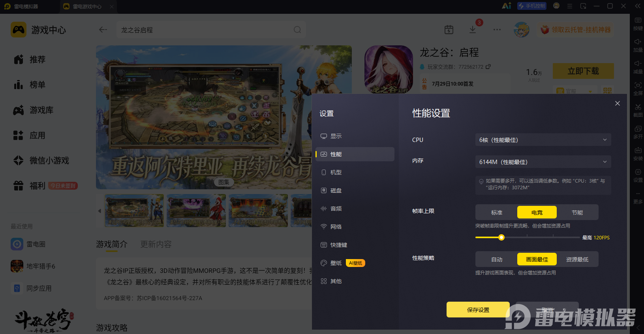This screenshot has height=334, width=644.
Task: Click 保存设置 button
Action: pyautogui.click(x=478, y=310)
